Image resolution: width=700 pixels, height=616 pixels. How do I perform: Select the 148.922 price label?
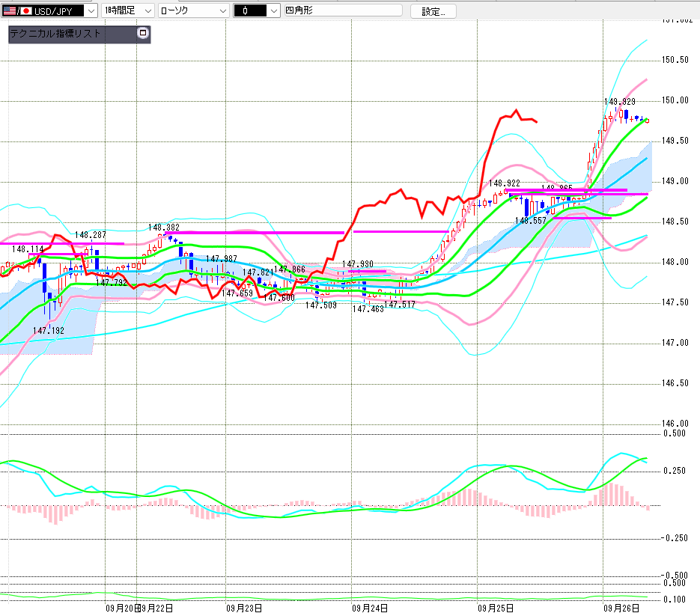click(505, 183)
